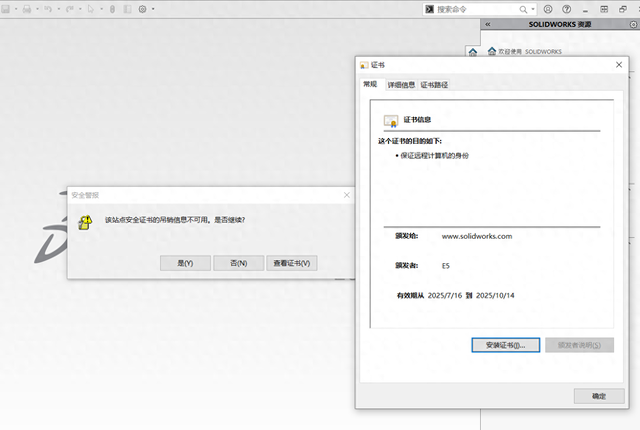Image resolution: width=640 pixels, height=430 pixels.
Task: Click the magnifier search icon
Action: point(523,9)
